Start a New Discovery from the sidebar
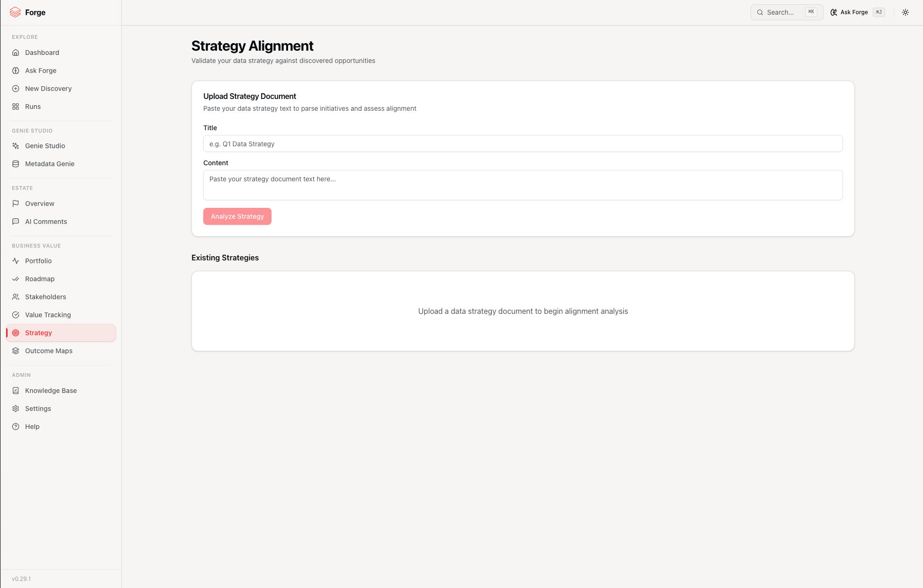The width and height of the screenshot is (923, 588). pos(61,89)
